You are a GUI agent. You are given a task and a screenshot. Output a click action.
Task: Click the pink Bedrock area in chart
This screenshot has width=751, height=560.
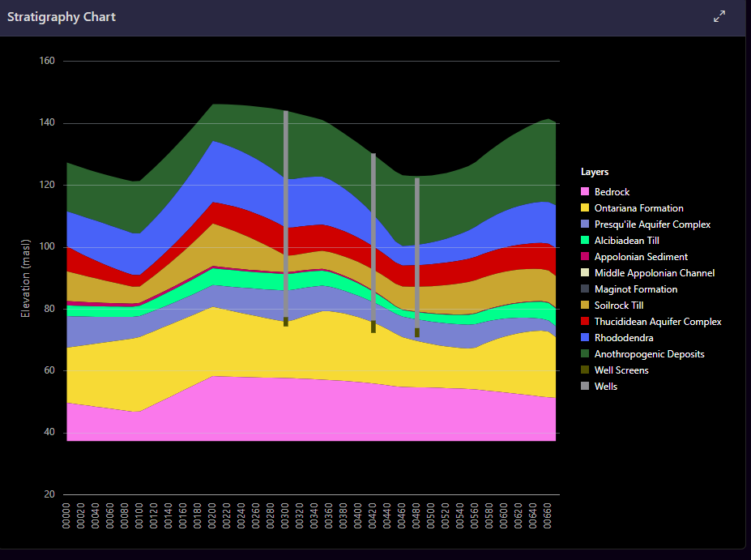tap(311, 412)
